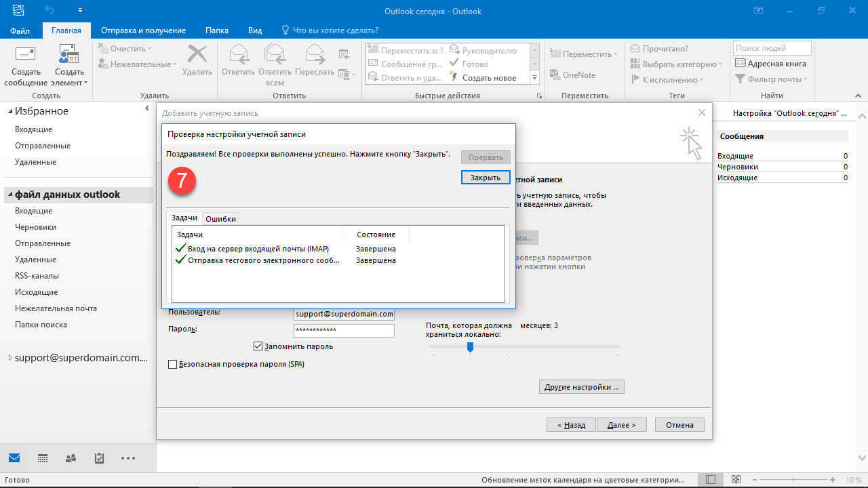Open Отправка и получение tab

[x=143, y=30]
